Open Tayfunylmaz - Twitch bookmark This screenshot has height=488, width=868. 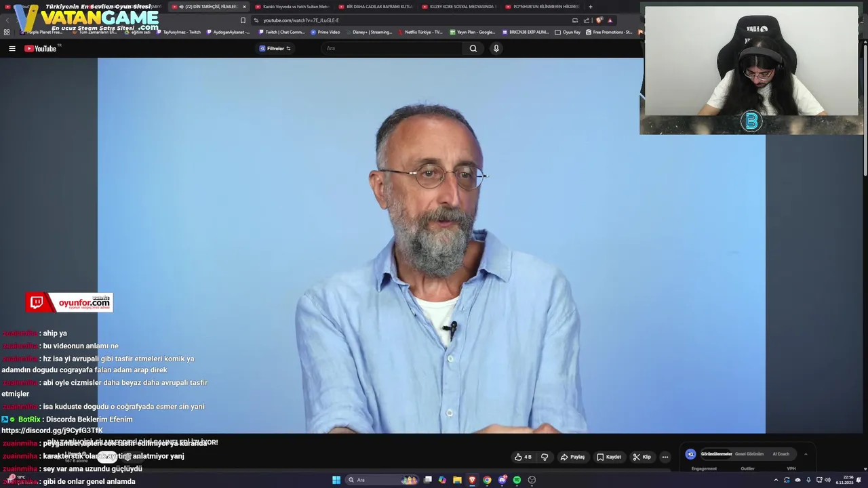pyautogui.click(x=179, y=32)
